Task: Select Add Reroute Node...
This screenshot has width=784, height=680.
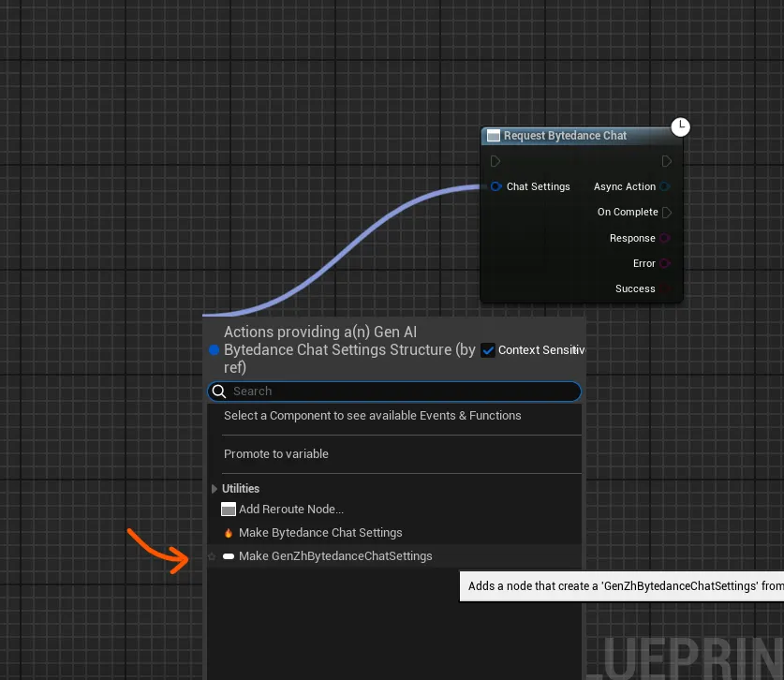Action: tap(291, 509)
